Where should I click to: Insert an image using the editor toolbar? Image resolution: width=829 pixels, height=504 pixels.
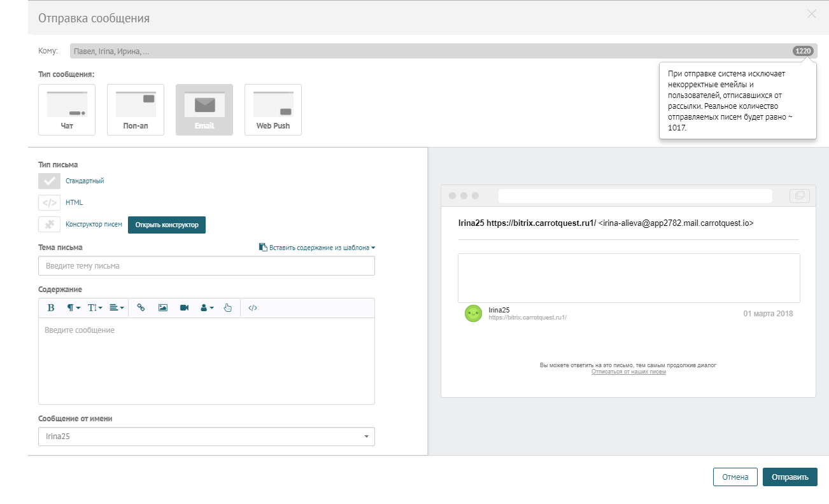click(x=163, y=308)
